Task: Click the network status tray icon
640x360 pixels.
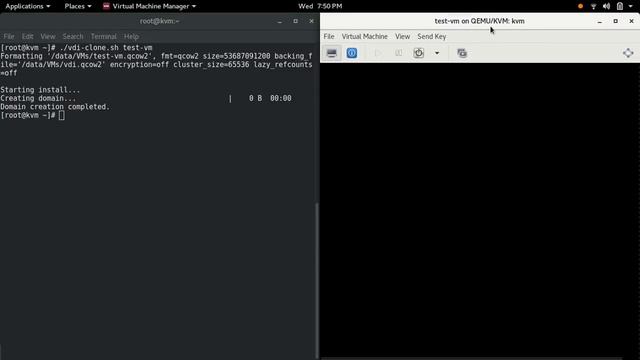Action: click(593, 6)
